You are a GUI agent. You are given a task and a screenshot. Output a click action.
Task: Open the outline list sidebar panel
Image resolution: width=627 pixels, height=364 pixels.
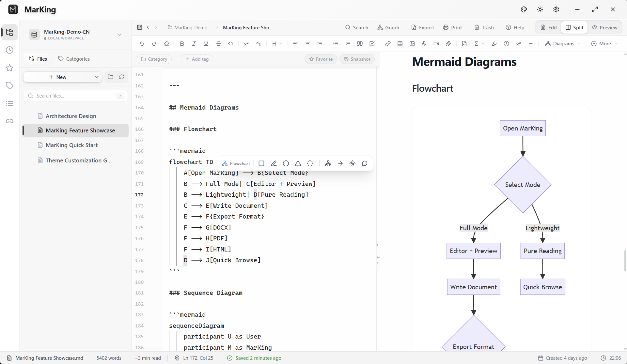point(9,103)
